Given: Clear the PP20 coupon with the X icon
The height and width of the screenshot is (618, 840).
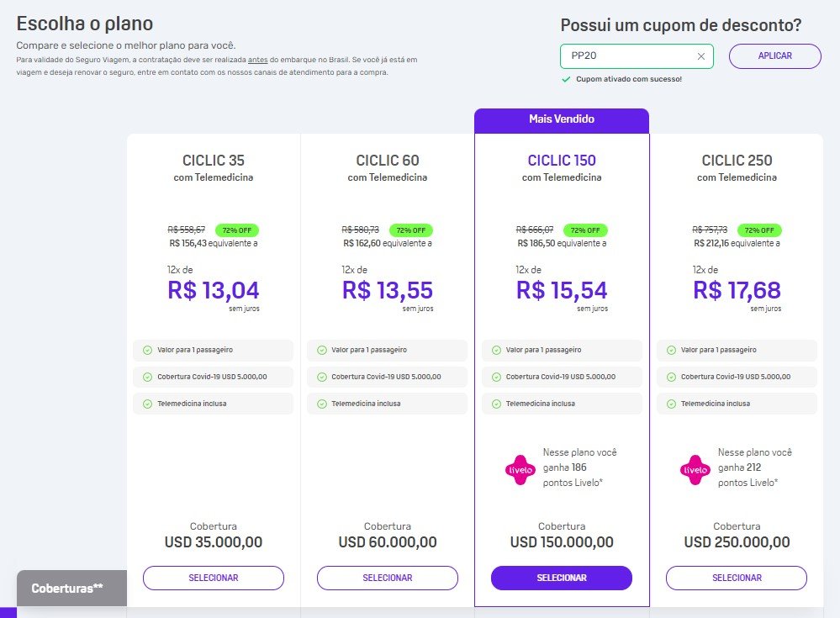Looking at the screenshot, I should click(x=700, y=56).
